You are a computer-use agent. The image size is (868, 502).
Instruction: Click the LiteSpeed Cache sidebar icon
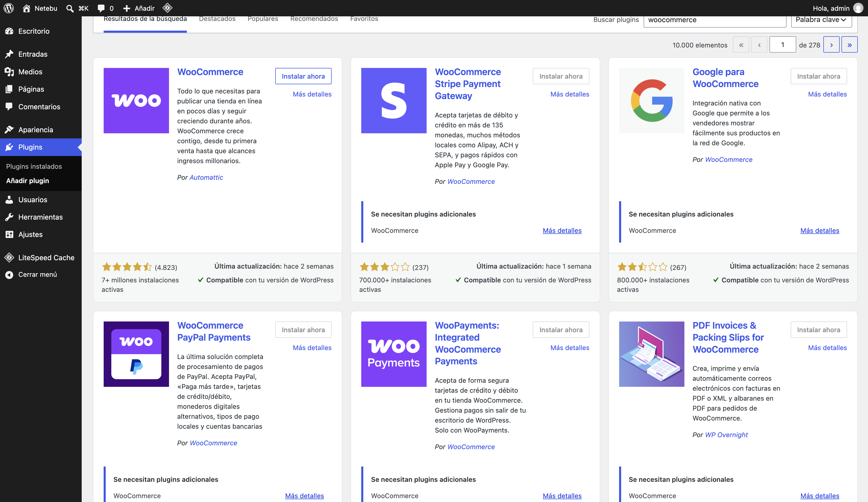[x=9, y=257]
